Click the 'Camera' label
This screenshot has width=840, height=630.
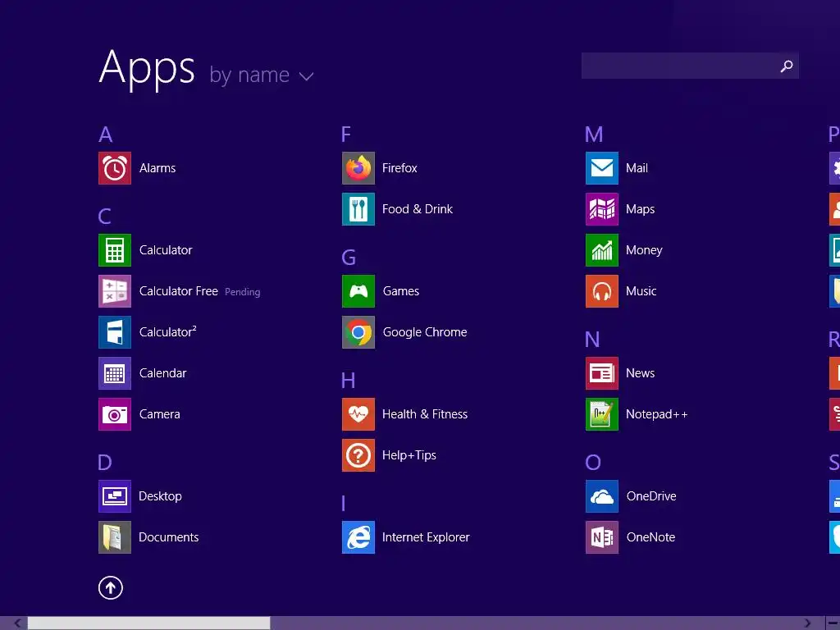pos(160,414)
